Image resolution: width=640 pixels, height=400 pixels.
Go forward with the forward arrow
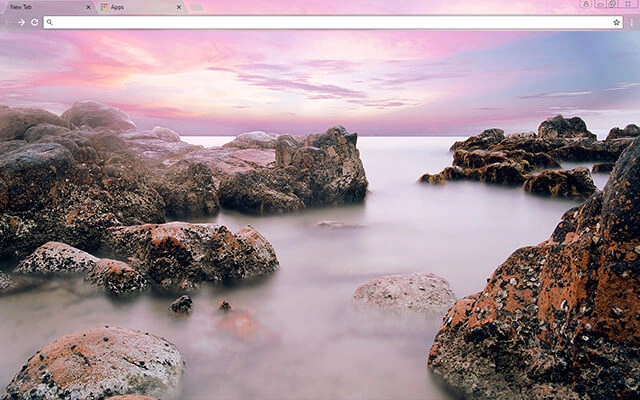coord(22,22)
